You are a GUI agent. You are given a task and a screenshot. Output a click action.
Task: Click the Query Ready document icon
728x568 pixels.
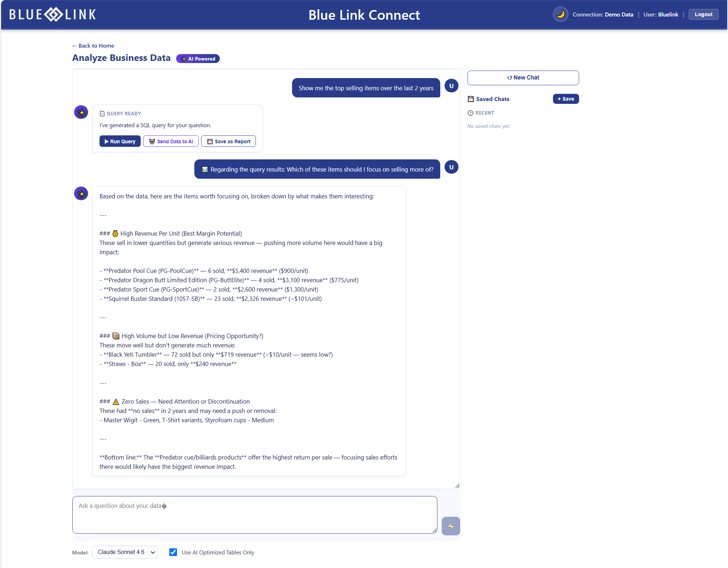click(x=102, y=114)
